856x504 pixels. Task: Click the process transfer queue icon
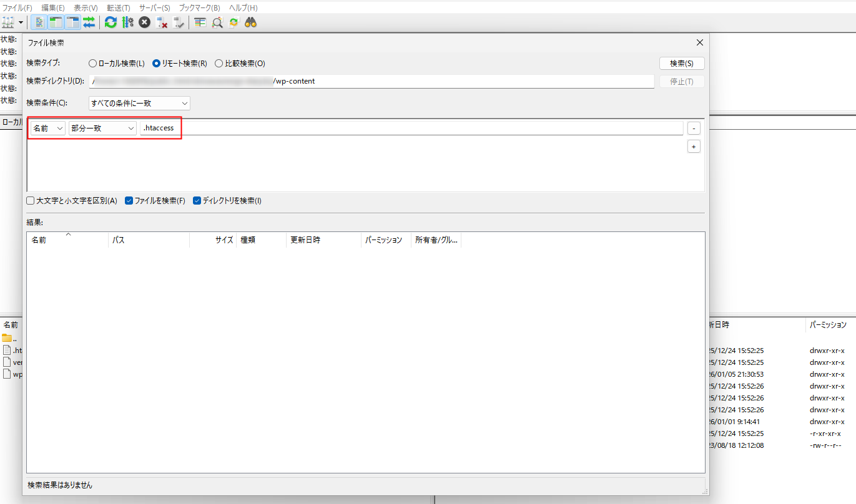[x=128, y=22]
